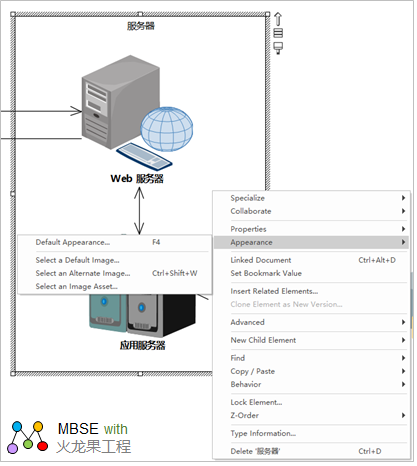Select the Web server image element

pyautogui.click(x=138, y=113)
